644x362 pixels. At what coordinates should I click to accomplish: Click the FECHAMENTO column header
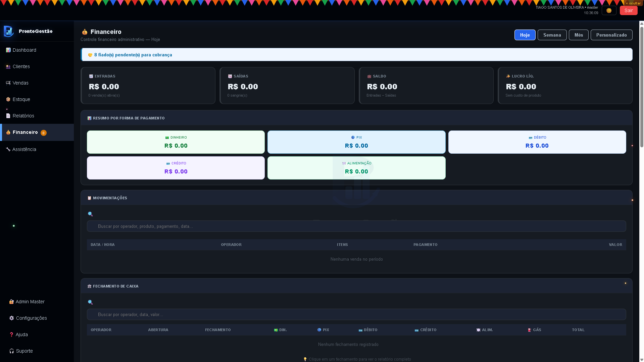coord(218,330)
